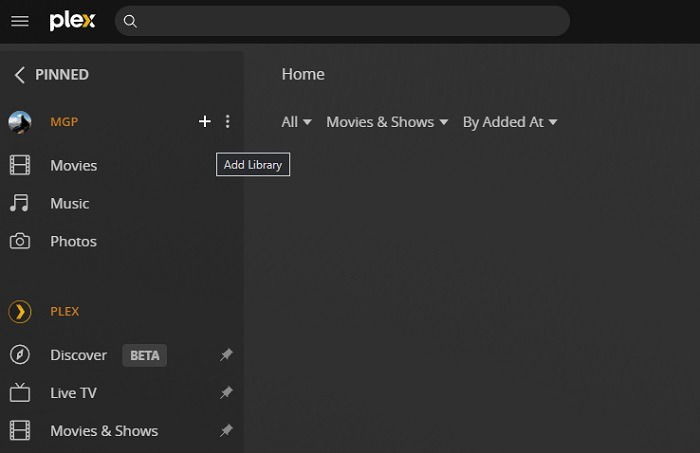Click the search magnifier icon
The height and width of the screenshot is (453, 700).
coord(130,21)
